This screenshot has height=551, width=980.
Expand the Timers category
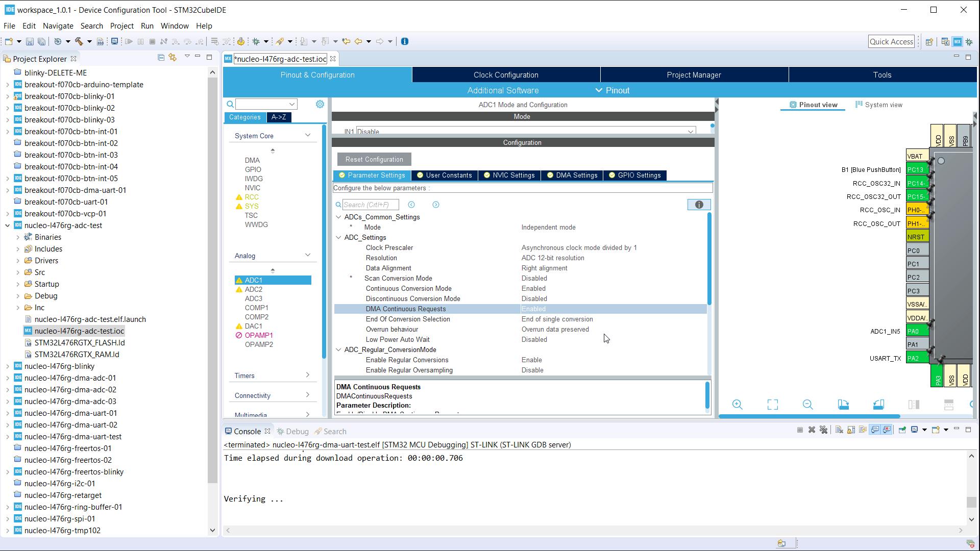[x=308, y=375]
